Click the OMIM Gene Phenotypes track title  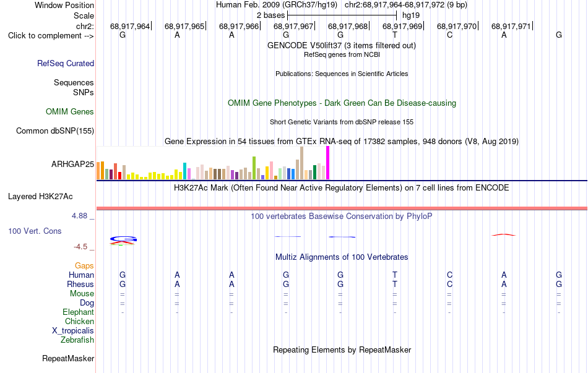pos(342,103)
